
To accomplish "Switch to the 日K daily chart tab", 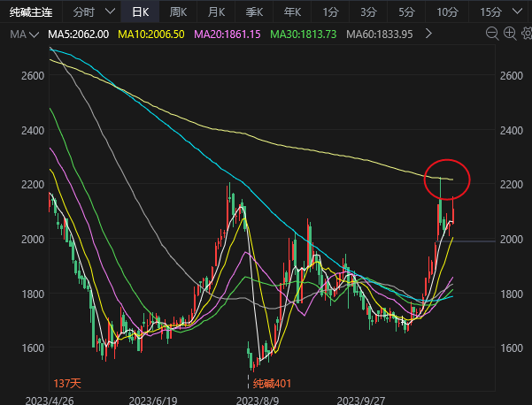I will [140, 12].
